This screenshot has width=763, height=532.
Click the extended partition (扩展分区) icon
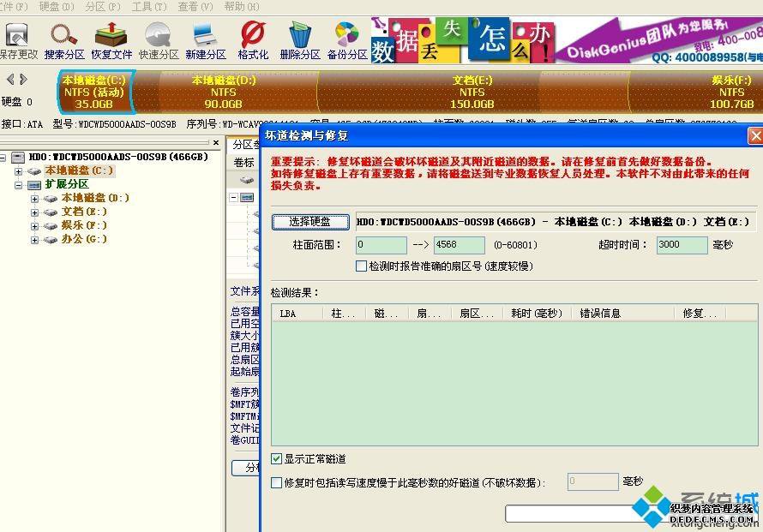click(x=34, y=185)
